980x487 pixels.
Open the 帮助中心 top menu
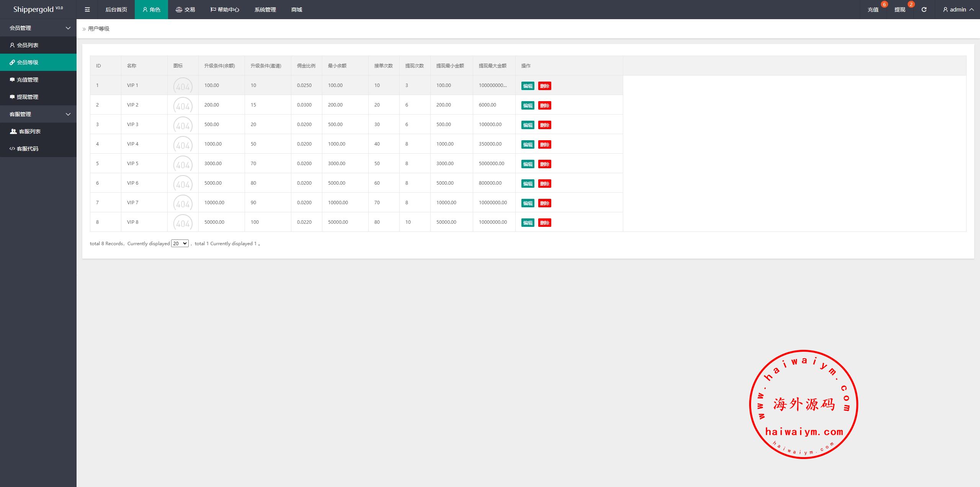pos(225,10)
